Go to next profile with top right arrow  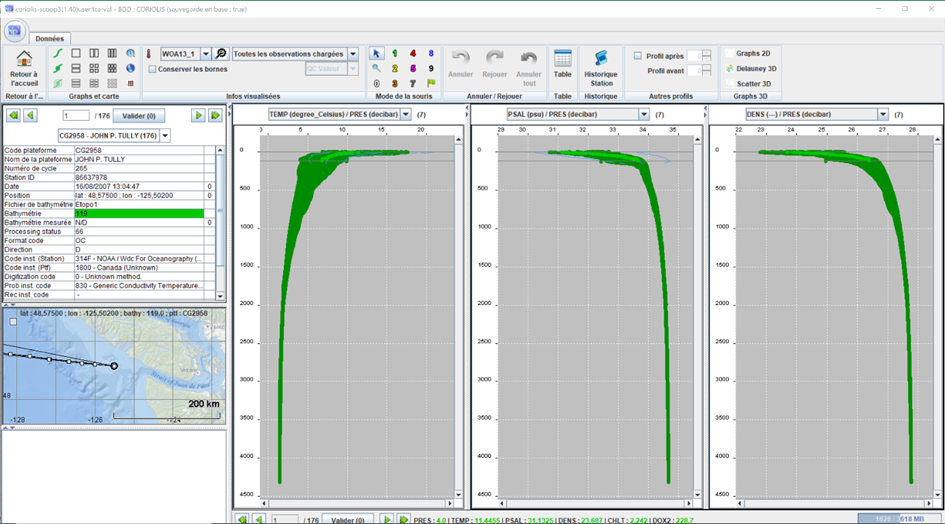198,115
